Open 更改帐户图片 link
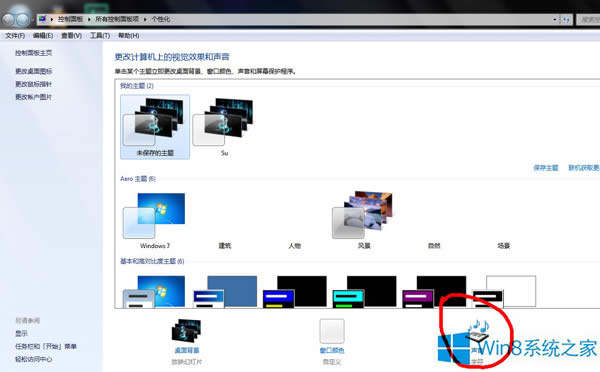 pos(34,97)
